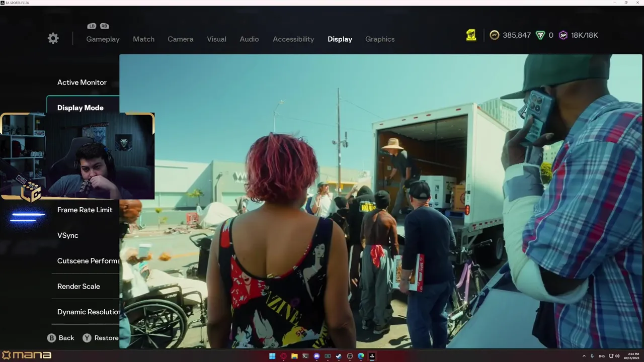Click the 385,847 coins balance
The width and height of the screenshot is (644, 362).
517,35
